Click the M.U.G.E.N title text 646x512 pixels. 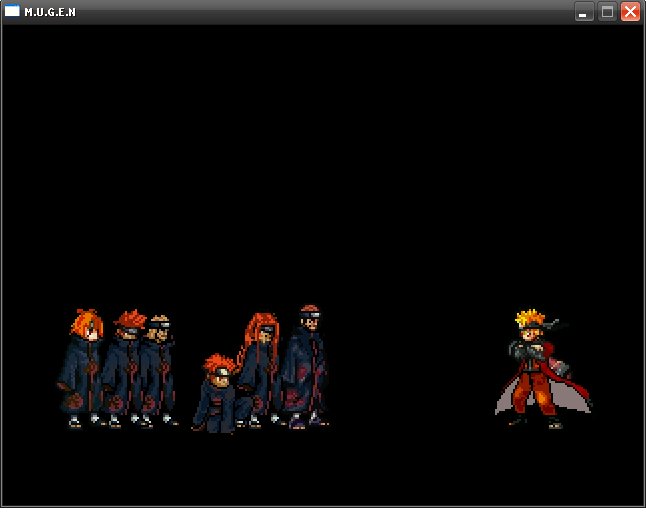[x=50, y=12]
